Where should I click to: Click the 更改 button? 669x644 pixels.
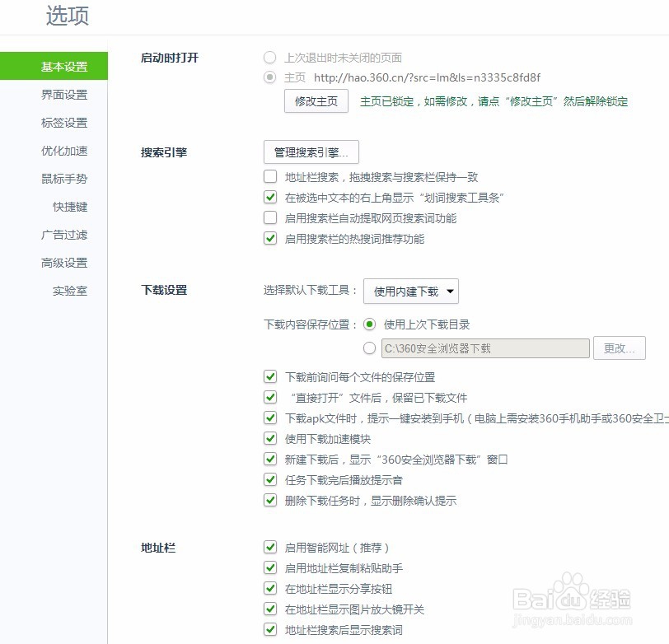(619, 348)
